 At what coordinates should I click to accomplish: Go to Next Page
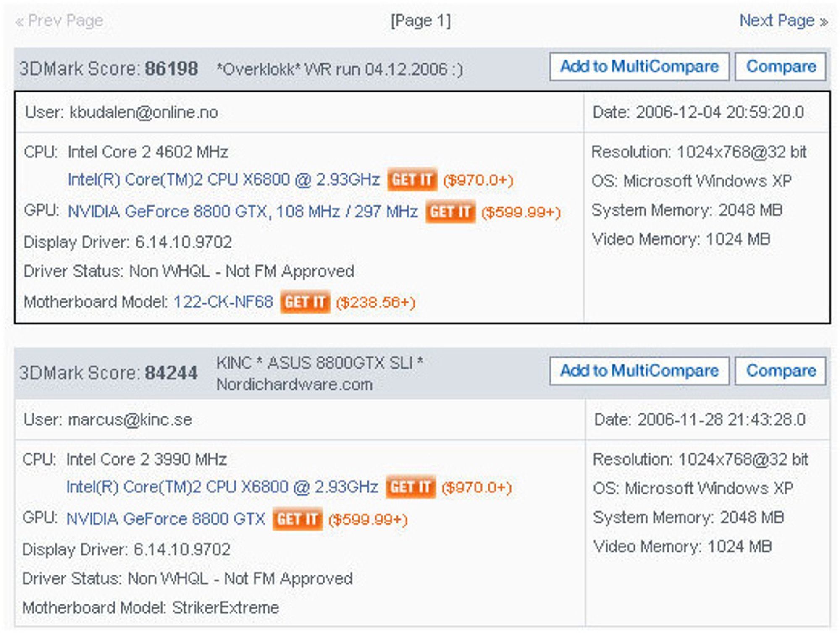tap(783, 21)
